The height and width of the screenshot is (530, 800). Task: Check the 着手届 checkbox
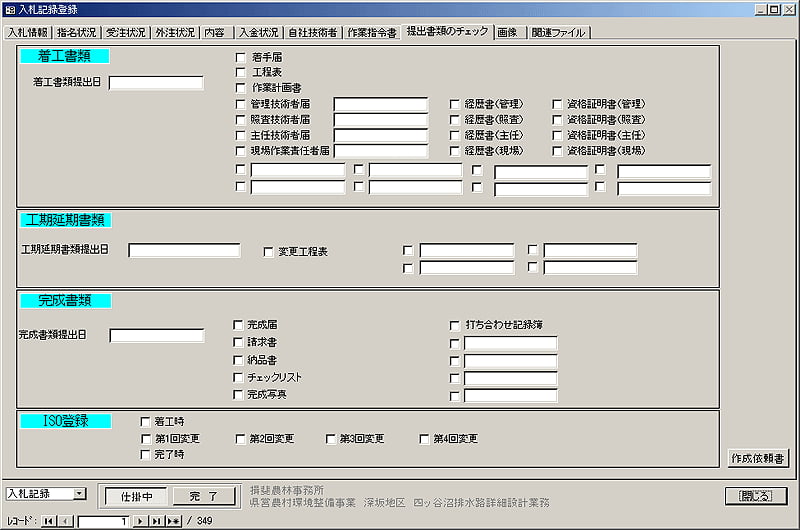[240, 58]
